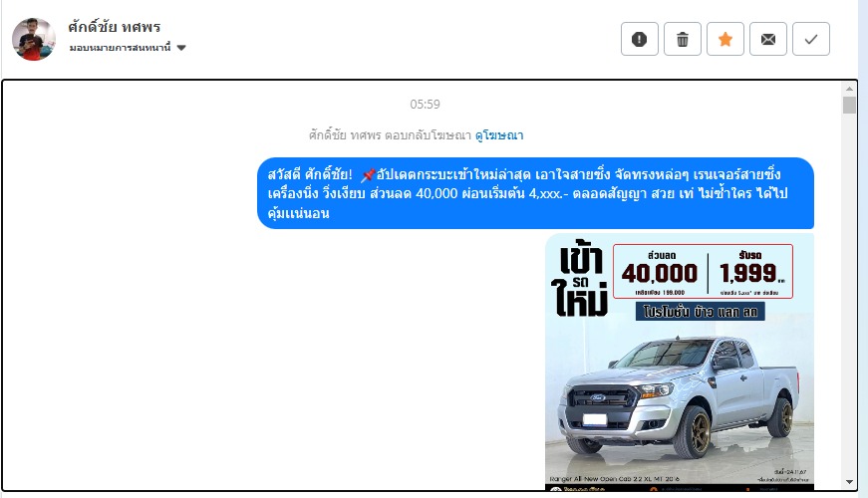
Task: Mark conversation as spam with exclamation icon
Action: pos(640,39)
